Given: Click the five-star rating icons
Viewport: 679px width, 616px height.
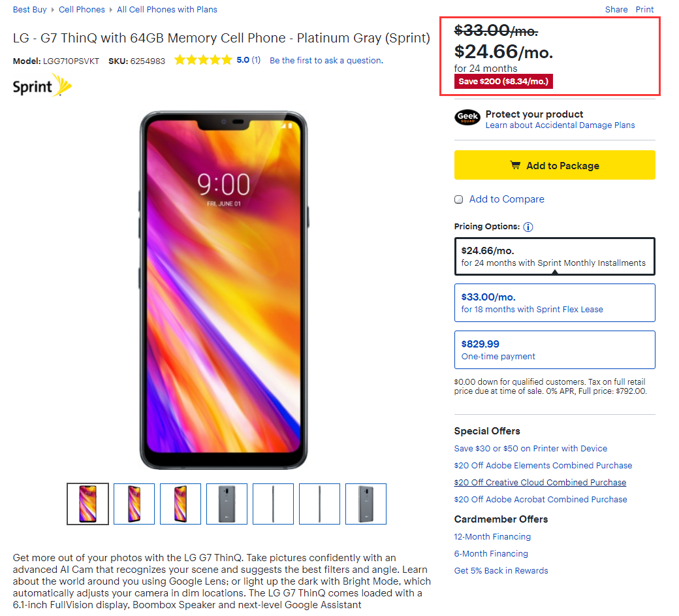Looking at the screenshot, I should (203, 60).
